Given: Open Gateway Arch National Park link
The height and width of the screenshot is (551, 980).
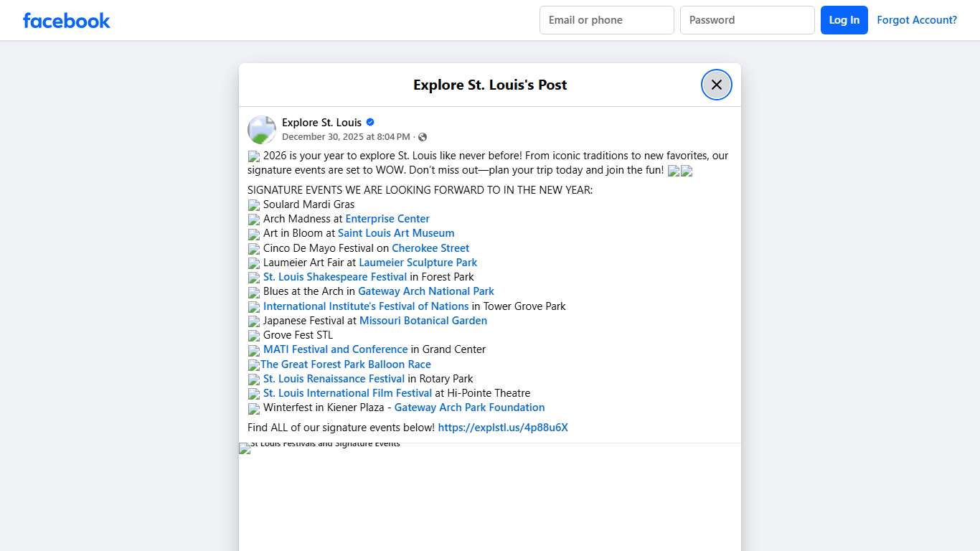Looking at the screenshot, I should pos(426,291).
